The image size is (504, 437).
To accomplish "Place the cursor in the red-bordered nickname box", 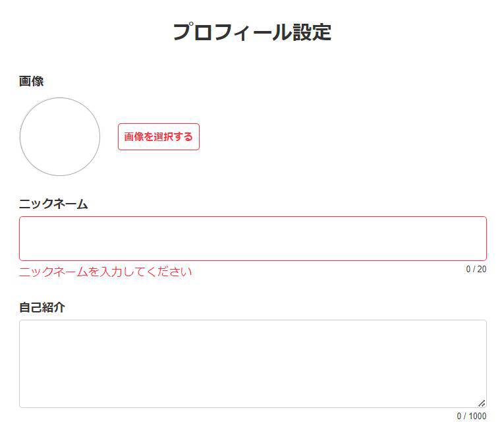I will point(252,239).
